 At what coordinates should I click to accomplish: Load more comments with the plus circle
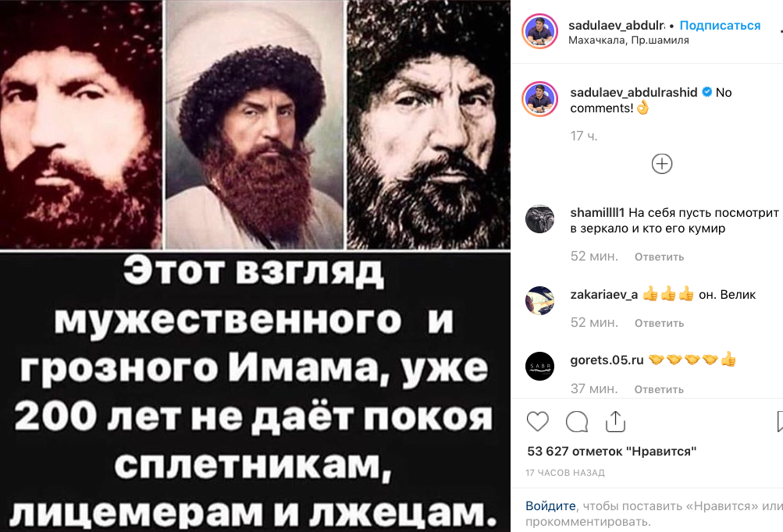(x=662, y=164)
